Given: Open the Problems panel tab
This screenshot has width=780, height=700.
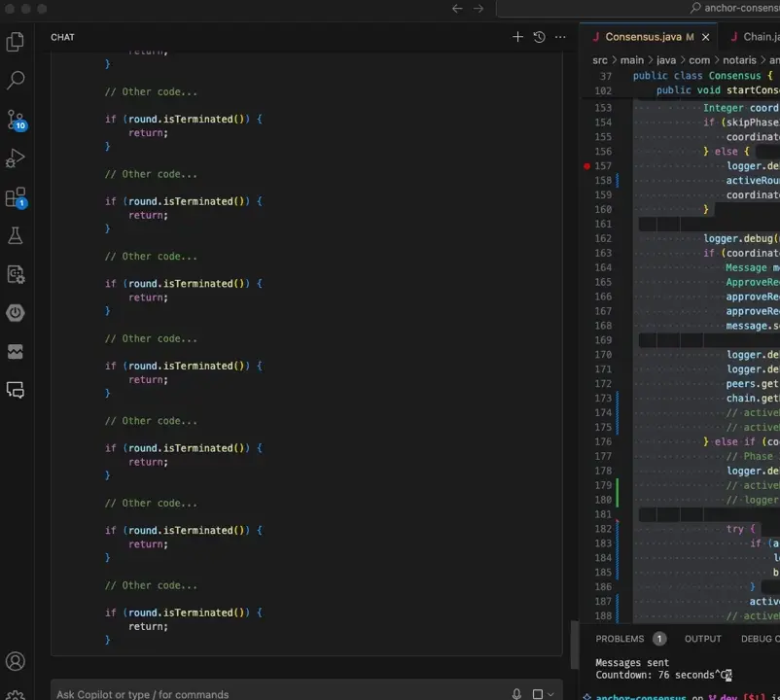Looking at the screenshot, I should (620, 639).
